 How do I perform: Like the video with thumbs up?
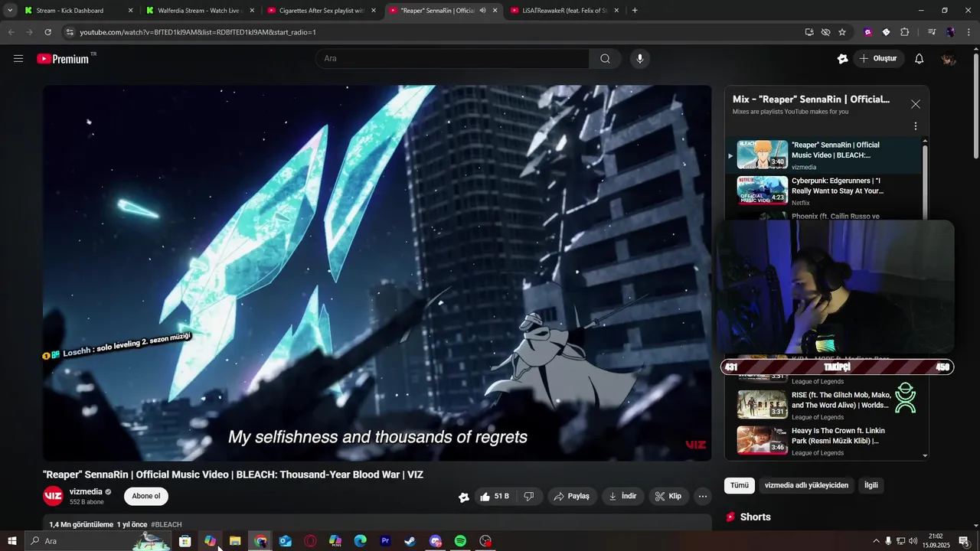tap(495, 497)
